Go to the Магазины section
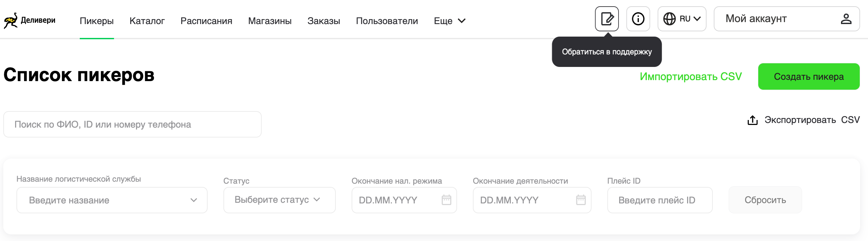868x241 pixels. pyautogui.click(x=270, y=21)
